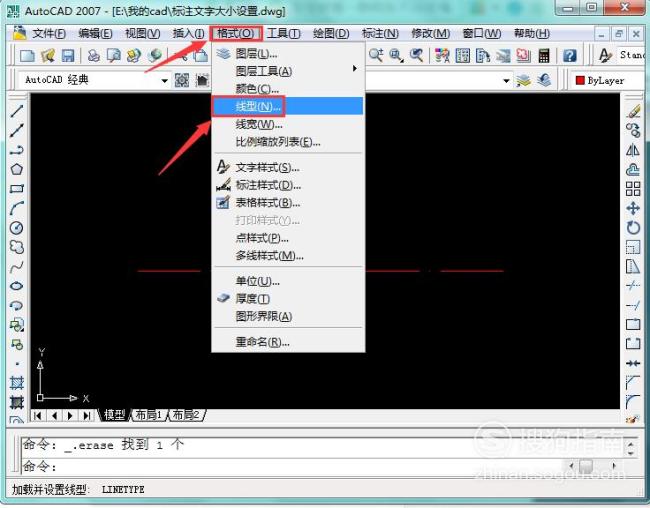Choose 颜色(C)... menu entry
Viewport: 650px width, 508px height.
[288, 89]
